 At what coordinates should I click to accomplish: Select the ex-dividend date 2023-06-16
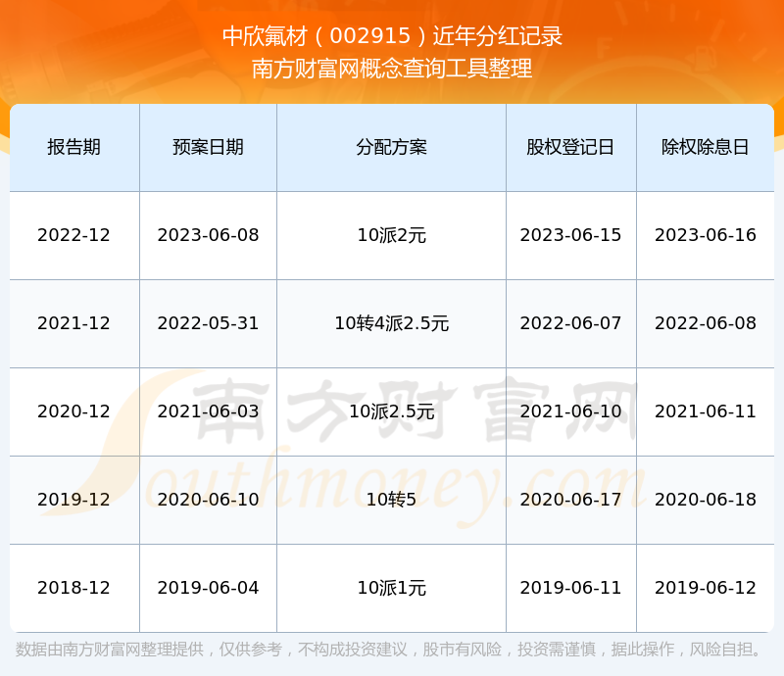pos(705,235)
